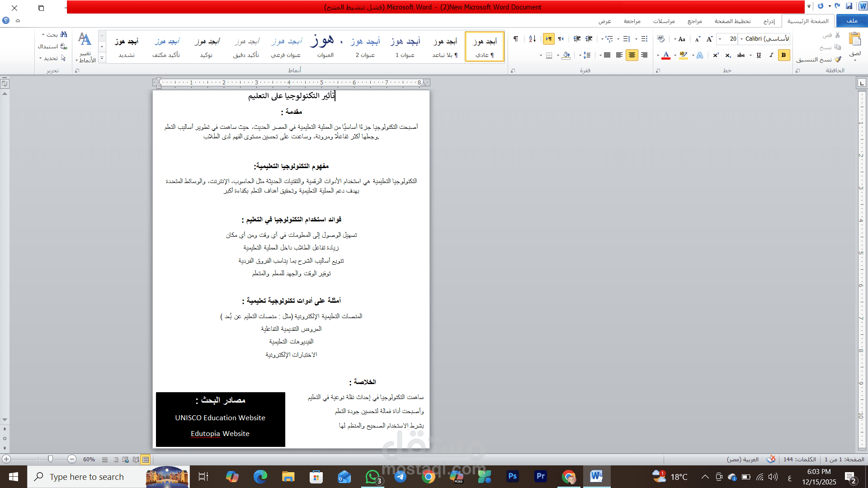Click the Format Painter brush icon
Viewport: 868px width, 488px height.
[x=838, y=59]
